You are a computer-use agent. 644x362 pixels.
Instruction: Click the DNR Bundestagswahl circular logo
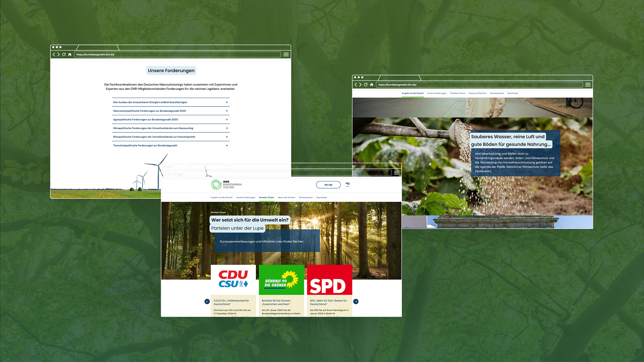pyautogui.click(x=216, y=184)
